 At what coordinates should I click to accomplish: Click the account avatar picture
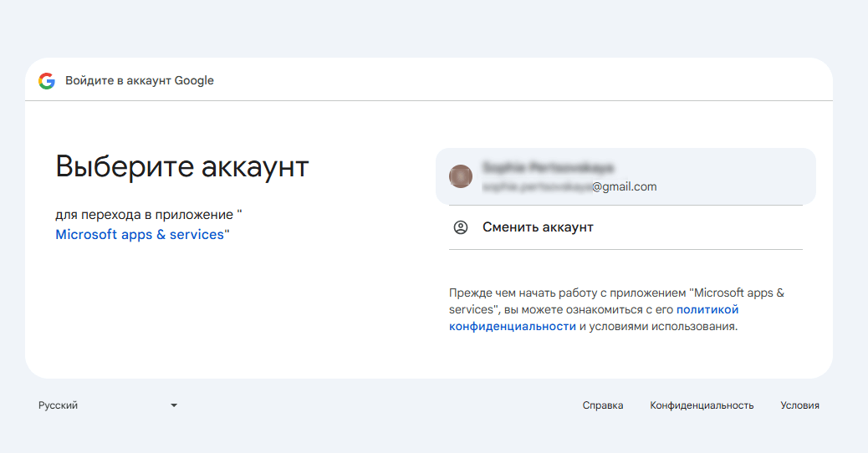(461, 176)
